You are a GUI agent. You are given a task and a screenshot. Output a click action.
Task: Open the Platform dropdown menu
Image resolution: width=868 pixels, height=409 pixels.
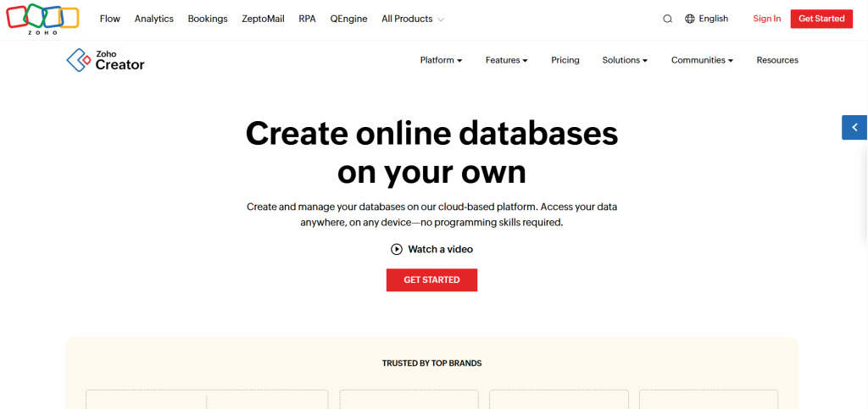click(x=441, y=60)
